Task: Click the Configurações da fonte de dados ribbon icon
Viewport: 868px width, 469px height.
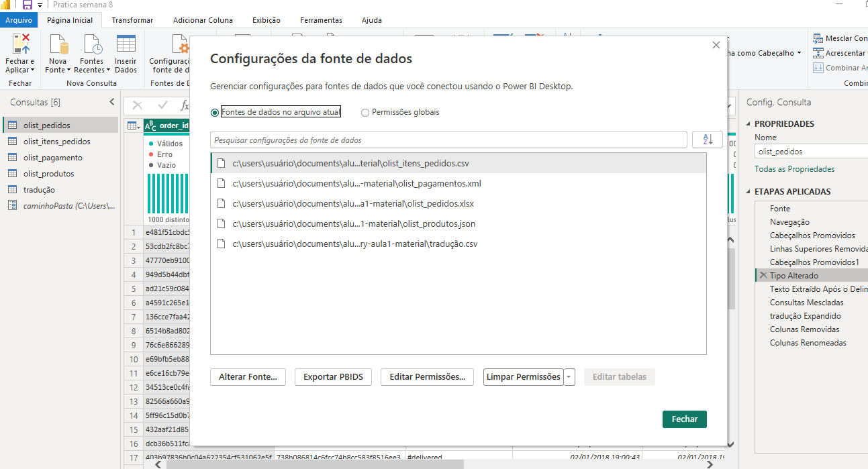Action: pyautogui.click(x=180, y=44)
